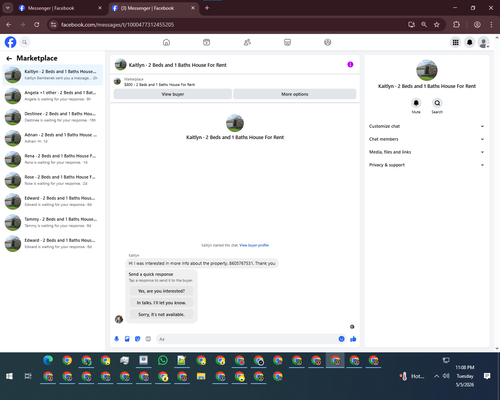Open the Watch video icon in the top nav
500x400 pixels.
click(207, 42)
